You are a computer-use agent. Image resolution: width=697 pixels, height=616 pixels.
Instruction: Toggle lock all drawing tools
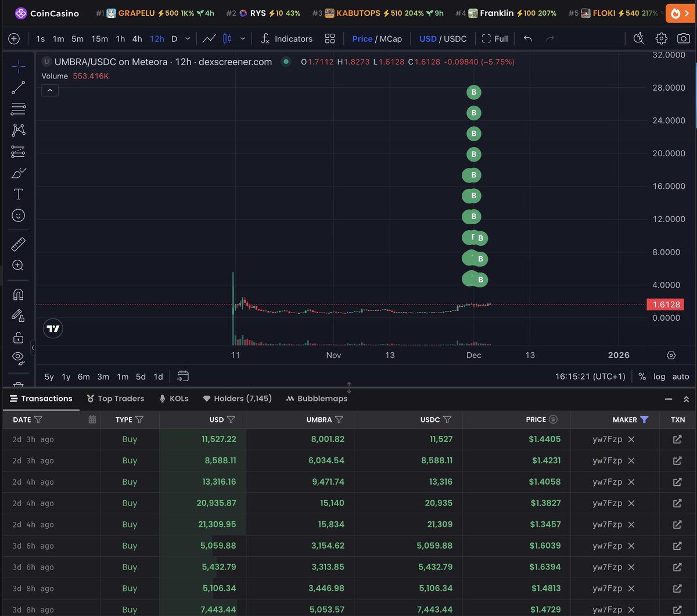(x=18, y=337)
